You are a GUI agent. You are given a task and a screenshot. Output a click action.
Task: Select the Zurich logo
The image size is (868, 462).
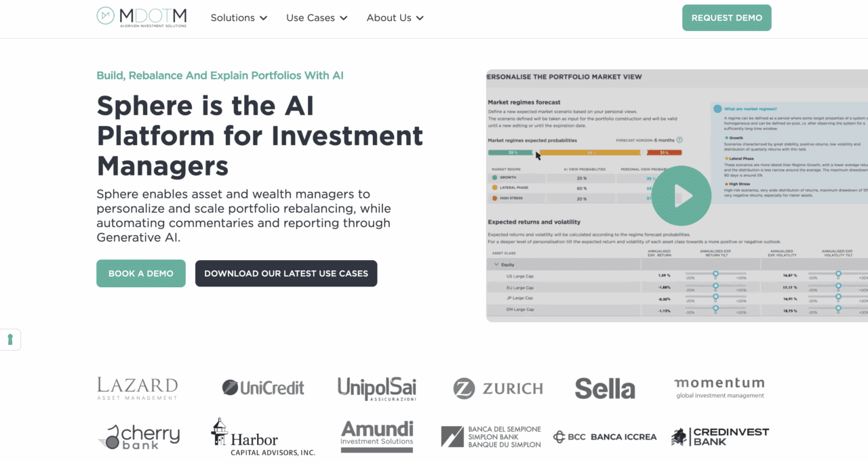[x=498, y=388]
